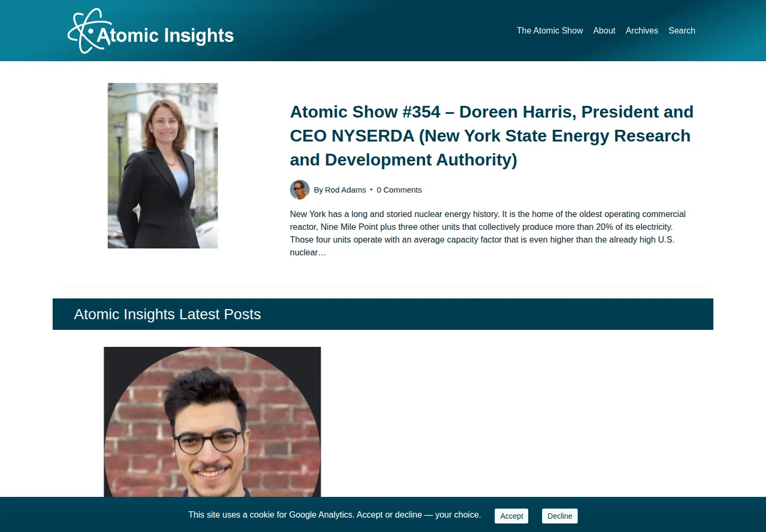Viewport: 766px width, 532px height.
Task: Click the article excerpt starting "New York has"
Action: click(x=488, y=233)
